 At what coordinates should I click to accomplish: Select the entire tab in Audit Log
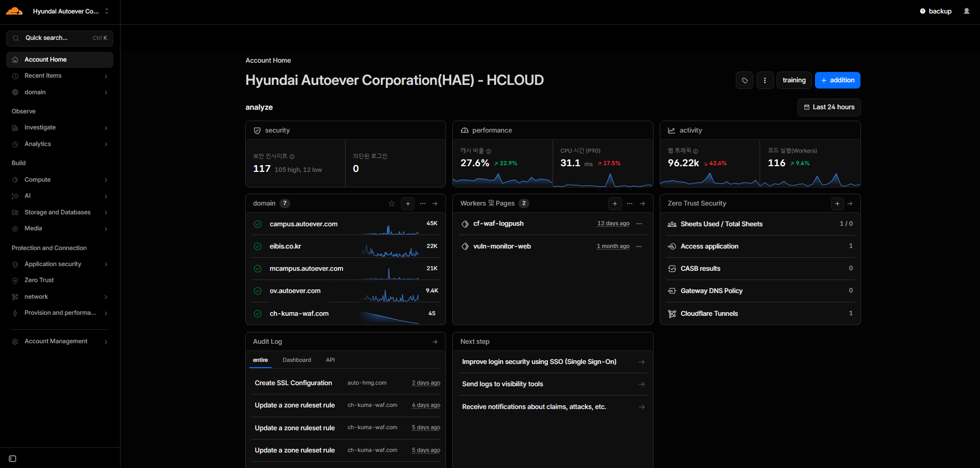(x=260, y=360)
